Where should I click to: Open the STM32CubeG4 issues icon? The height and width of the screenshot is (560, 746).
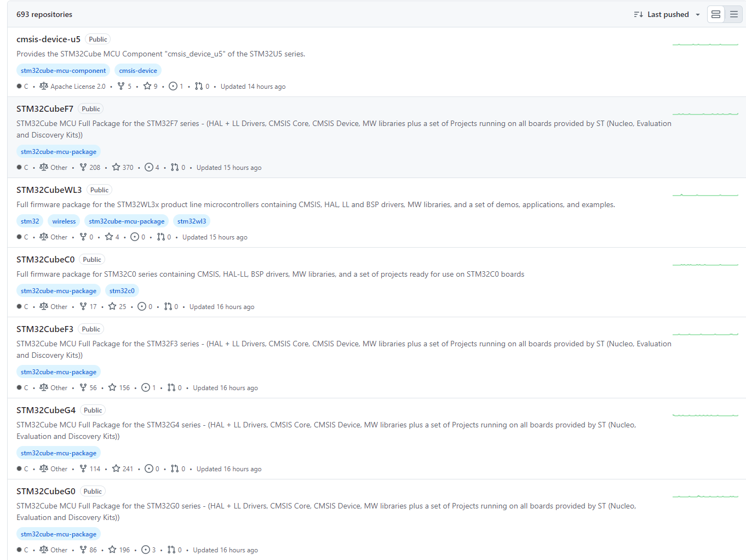(149, 468)
